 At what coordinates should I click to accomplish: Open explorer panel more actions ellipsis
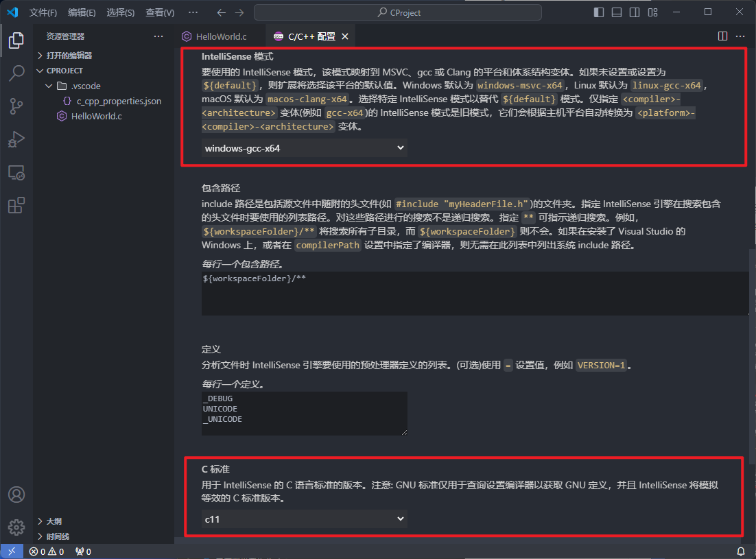click(158, 36)
